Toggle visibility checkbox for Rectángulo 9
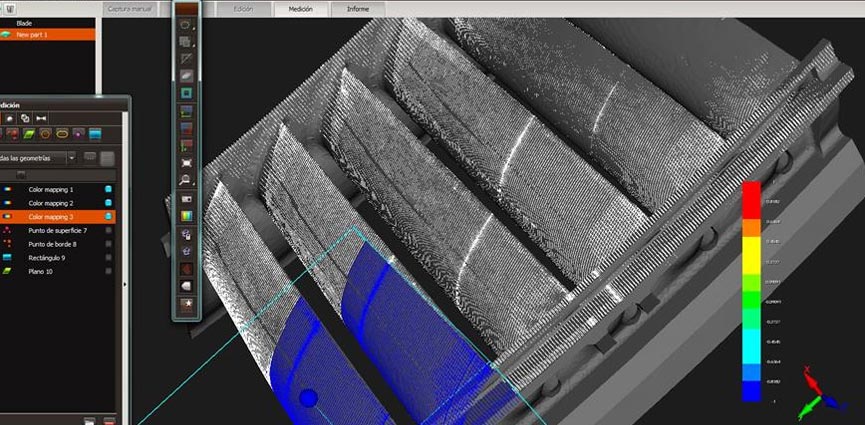The width and height of the screenshot is (865, 425). click(x=109, y=257)
